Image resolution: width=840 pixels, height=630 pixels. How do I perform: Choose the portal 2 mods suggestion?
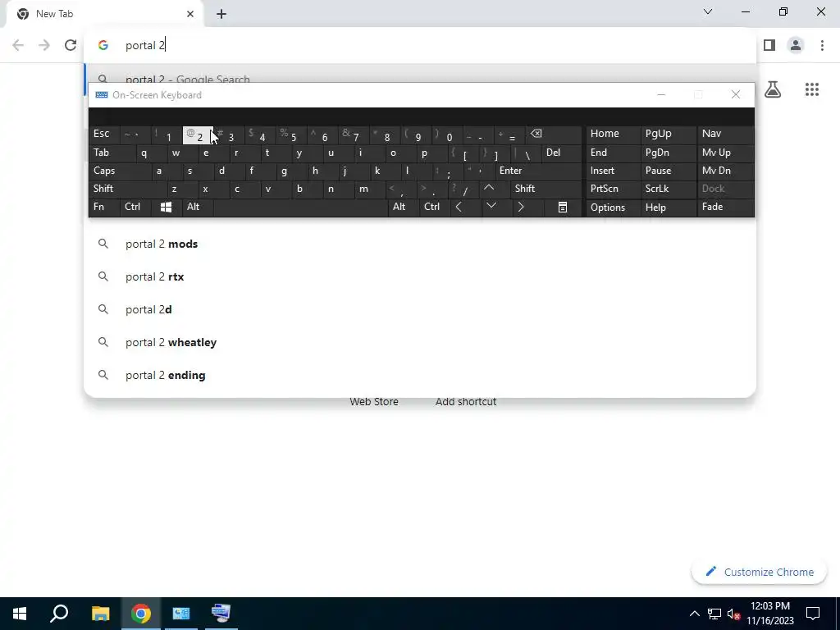pyautogui.click(x=420, y=244)
